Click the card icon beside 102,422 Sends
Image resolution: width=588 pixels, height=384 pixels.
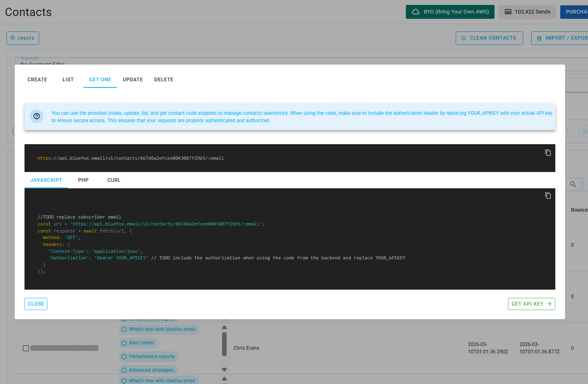(508, 11)
